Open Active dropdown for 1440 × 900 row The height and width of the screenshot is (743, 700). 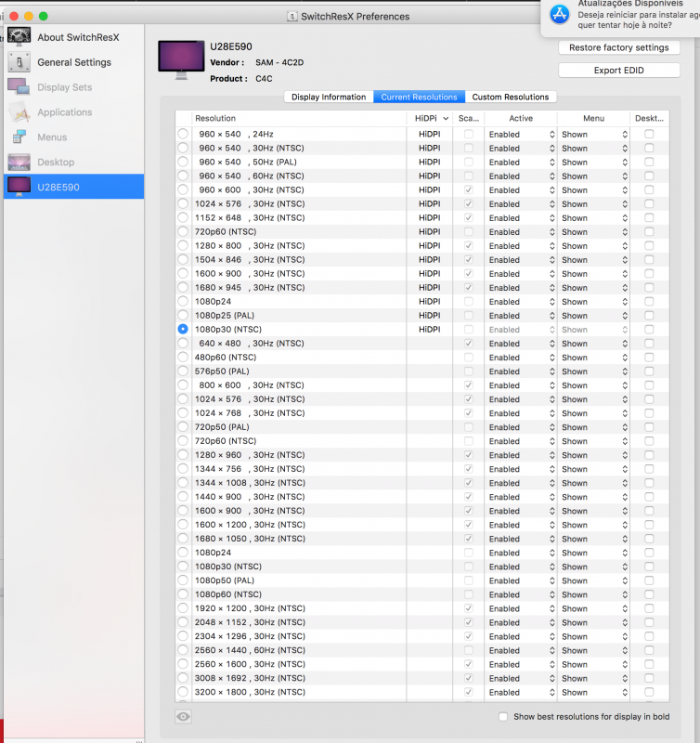[x=521, y=497]
